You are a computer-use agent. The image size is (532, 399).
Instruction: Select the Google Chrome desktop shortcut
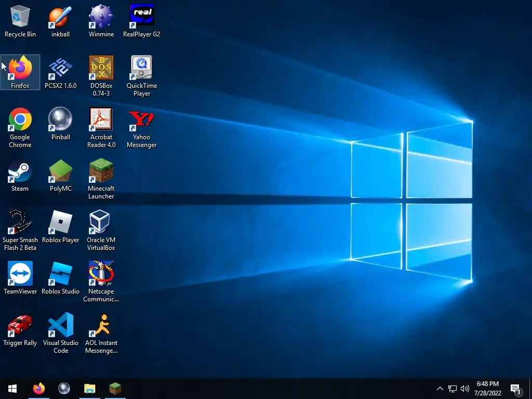[20, 128]
